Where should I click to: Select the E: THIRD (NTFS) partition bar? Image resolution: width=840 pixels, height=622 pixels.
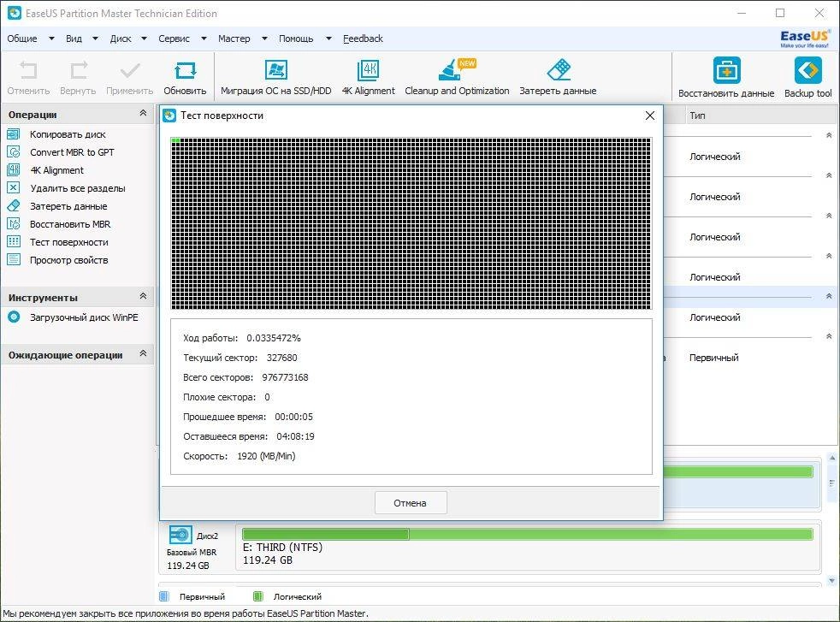528,534
